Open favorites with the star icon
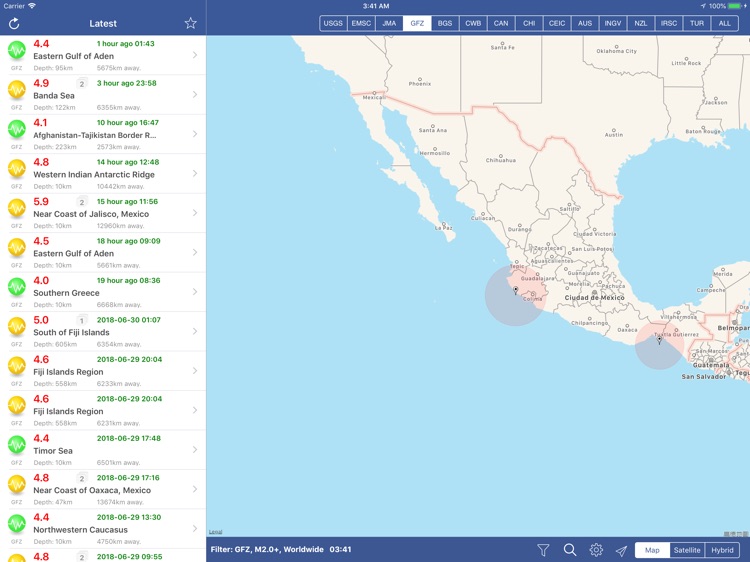Screen dimensions: 750x562 tap(190, 23)
